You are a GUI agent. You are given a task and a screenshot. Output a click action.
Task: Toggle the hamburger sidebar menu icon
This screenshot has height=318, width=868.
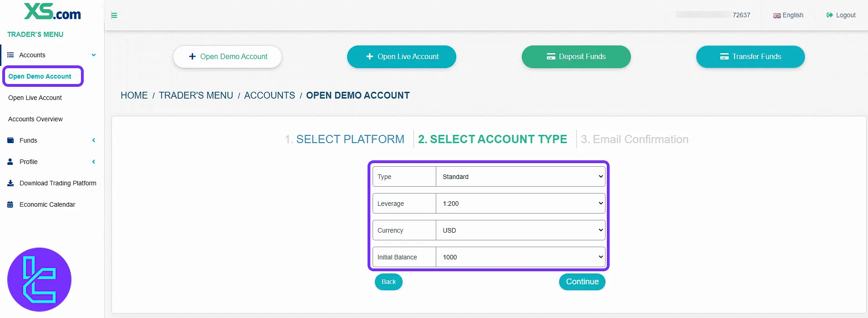(114, 15)
